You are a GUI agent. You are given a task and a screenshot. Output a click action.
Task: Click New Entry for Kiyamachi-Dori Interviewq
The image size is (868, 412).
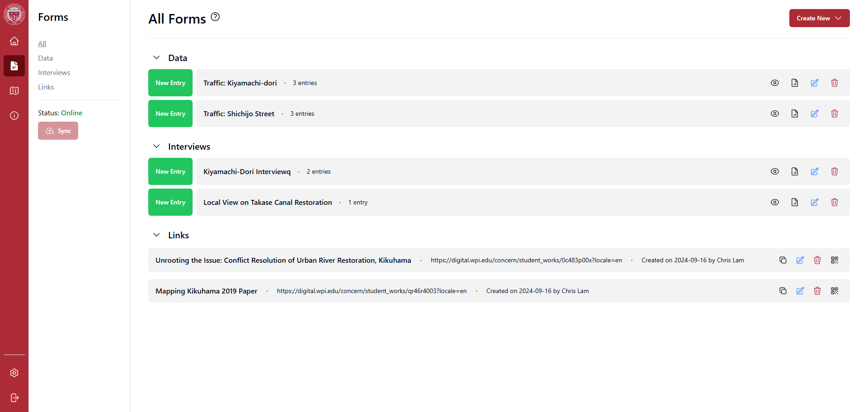click(170, 171)
